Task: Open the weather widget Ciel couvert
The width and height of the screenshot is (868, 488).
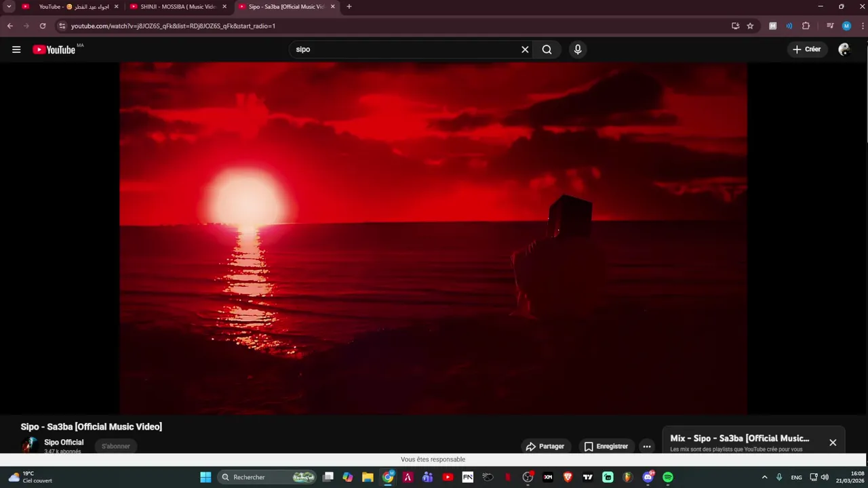Action: [31, 477]
